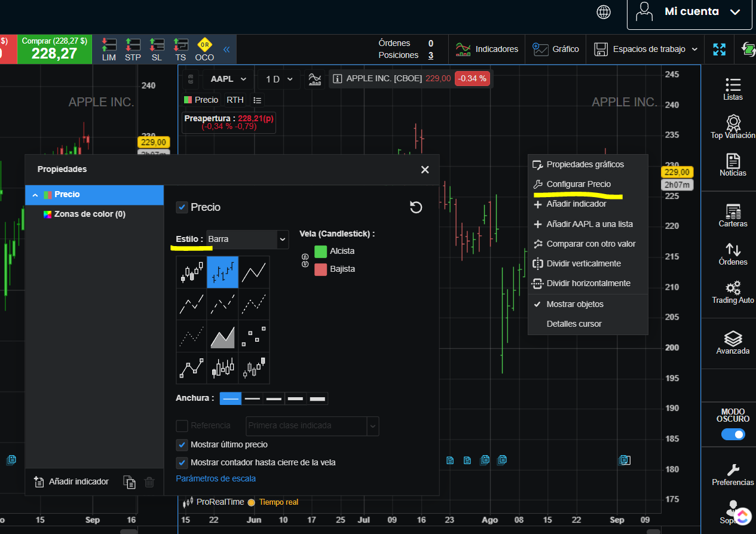The width and height of the screenshot is (756, 534).
Task: Select the line with square markers style
Action: [191, 368]
